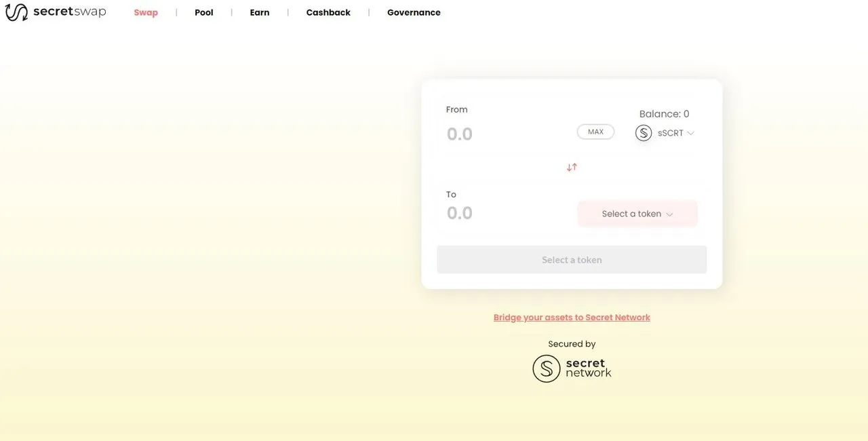The width and height of the screenshot is (868, 441).
Task: Open the Earn tab
Action: coord(260,12)
